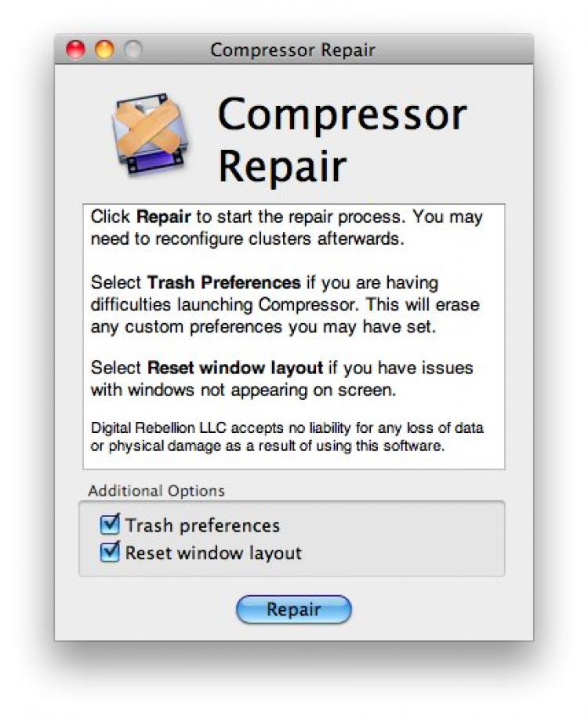Click the Compressor Repair bandage app icon
This screenshot has width=588, height=716.
(x=149, y=133)
